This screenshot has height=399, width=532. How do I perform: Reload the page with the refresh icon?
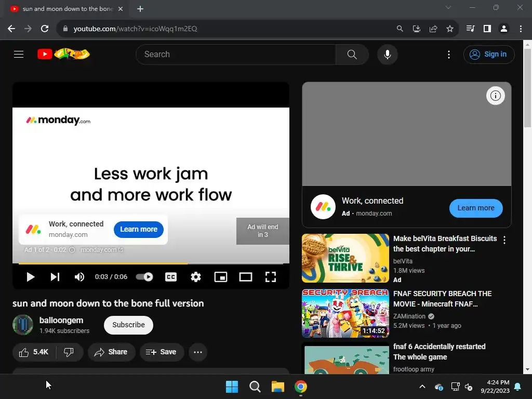(x=45, y=29)
